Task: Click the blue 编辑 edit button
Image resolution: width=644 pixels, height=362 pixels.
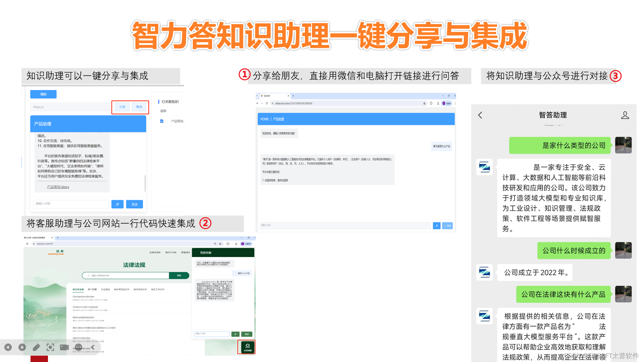Action: (43, 94)
